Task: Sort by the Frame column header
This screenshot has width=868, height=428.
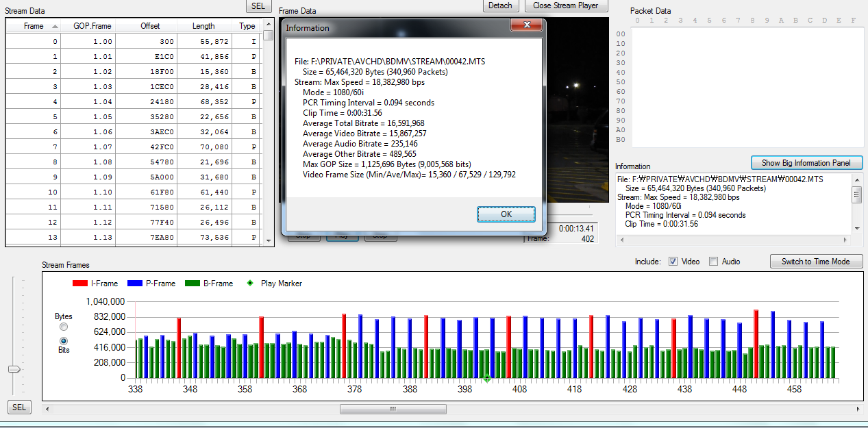Action: tap(34, 26)
